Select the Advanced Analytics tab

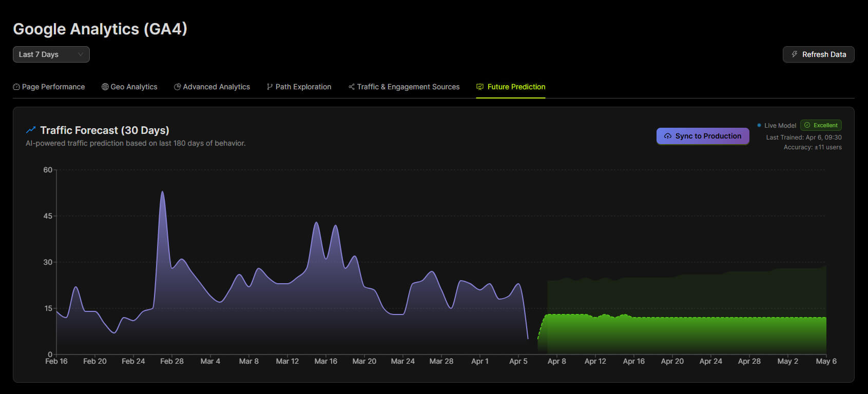tap(212, 87)
